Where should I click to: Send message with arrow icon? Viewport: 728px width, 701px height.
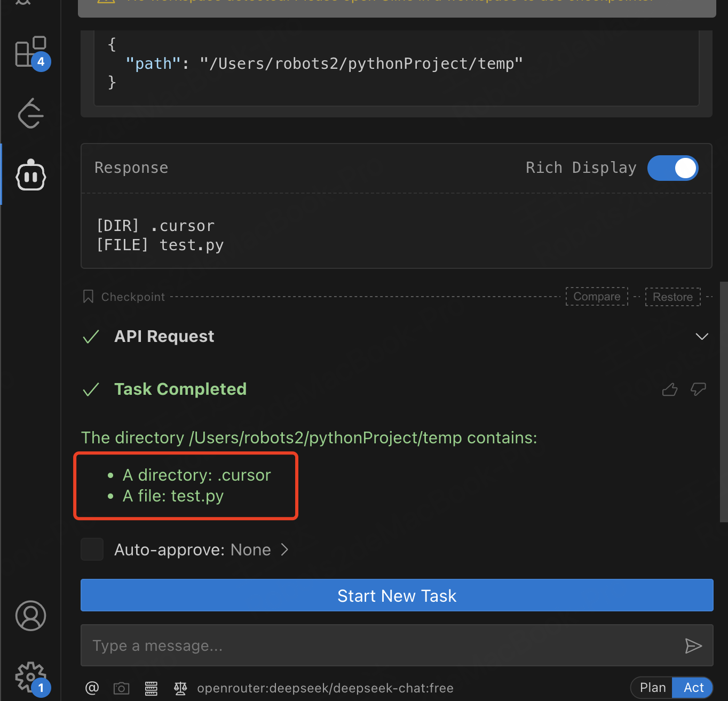693,646
